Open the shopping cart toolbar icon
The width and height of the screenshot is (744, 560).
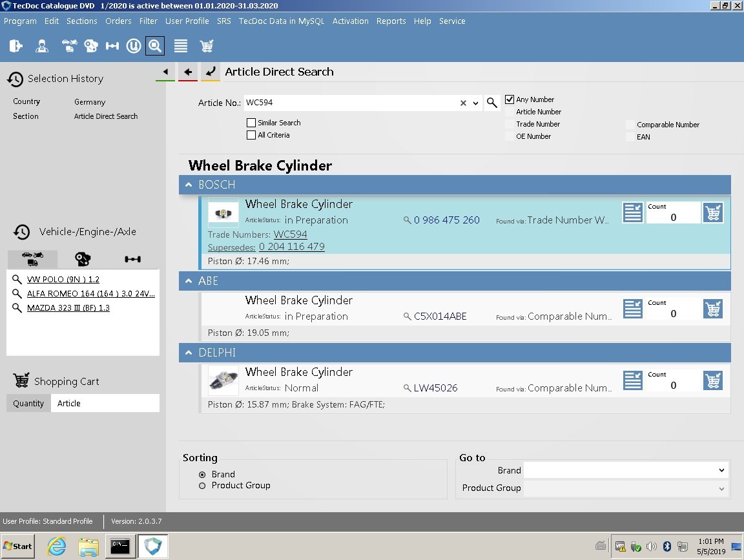[x=207, y=46]
